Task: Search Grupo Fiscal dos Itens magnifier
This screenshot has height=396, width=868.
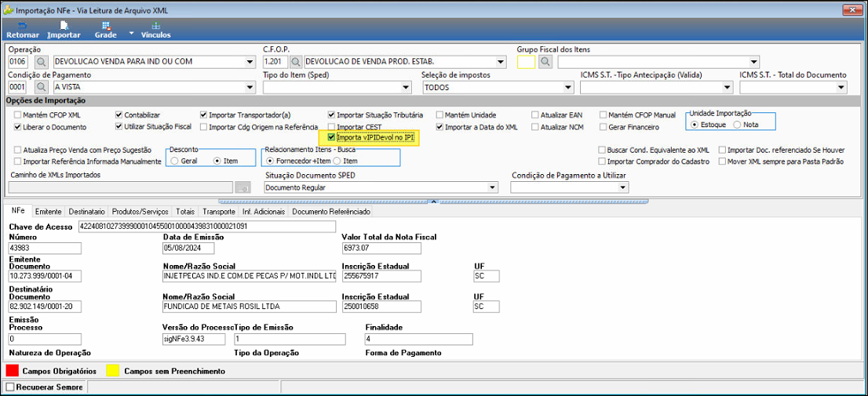Action: (x=545, y=61)
